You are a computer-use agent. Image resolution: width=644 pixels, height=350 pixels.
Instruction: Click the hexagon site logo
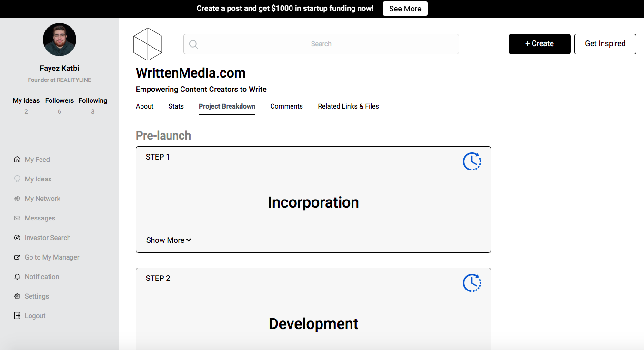pyautogui.click(x=148, y=44)
